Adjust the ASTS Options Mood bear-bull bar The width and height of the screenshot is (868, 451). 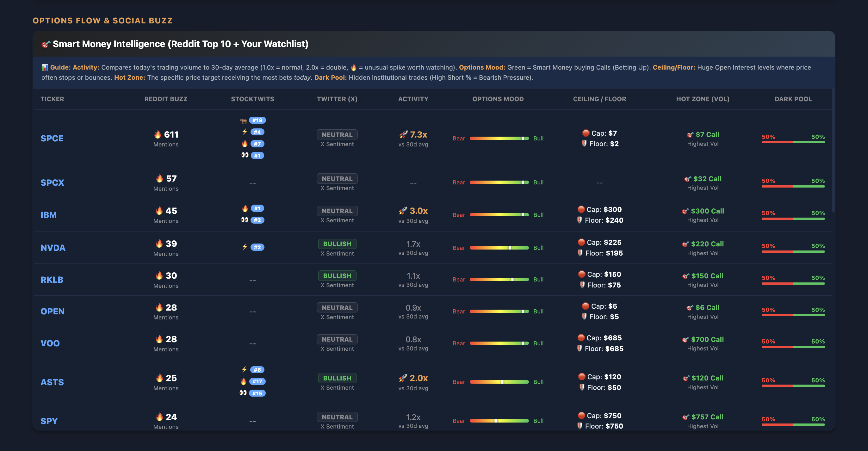(499, 382)
